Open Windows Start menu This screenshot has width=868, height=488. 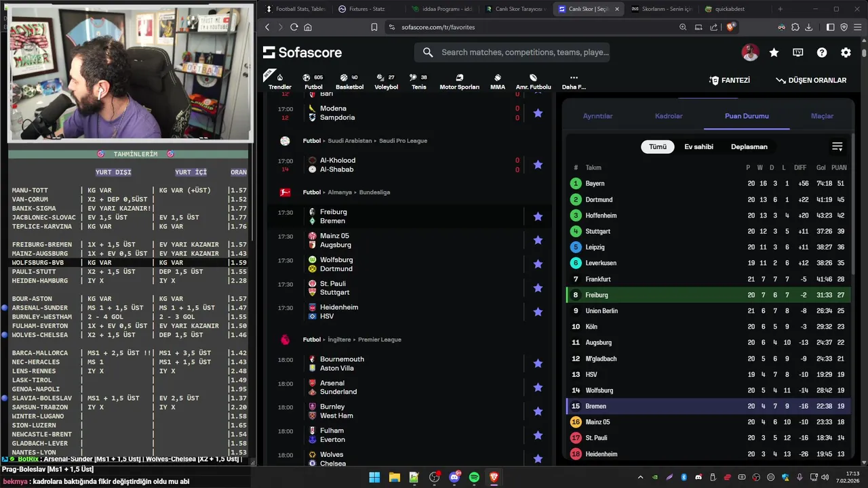point(374,477)
